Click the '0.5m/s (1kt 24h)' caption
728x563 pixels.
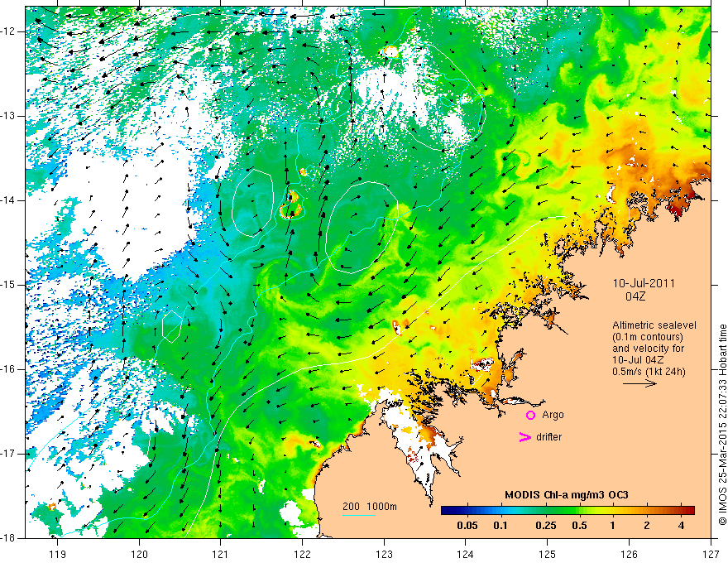649,372
